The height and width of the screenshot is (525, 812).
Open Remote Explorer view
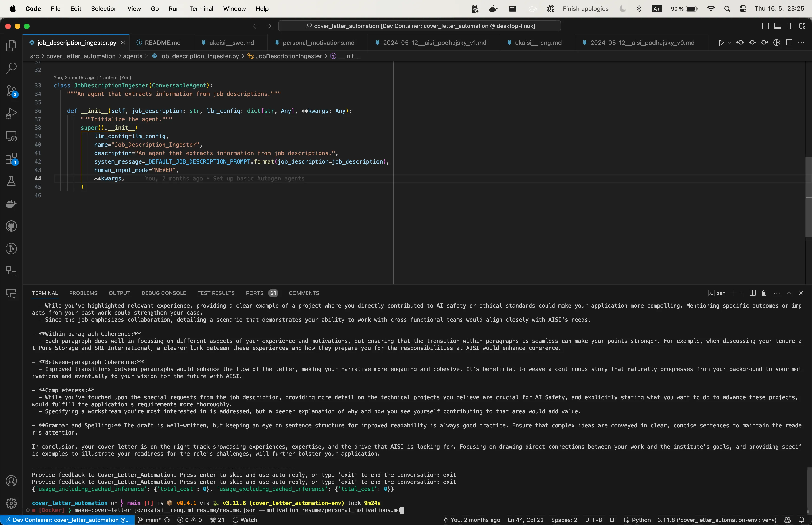(11, 136)
